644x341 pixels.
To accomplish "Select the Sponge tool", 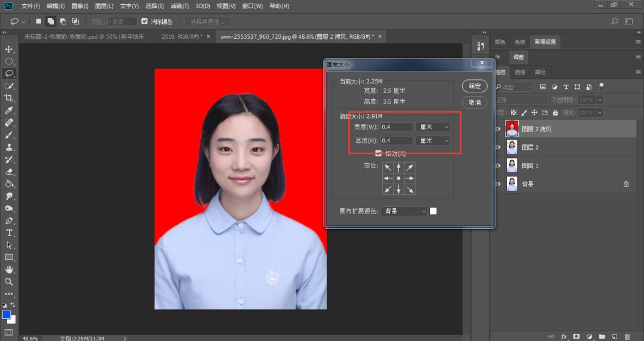I will pos(8,208).
